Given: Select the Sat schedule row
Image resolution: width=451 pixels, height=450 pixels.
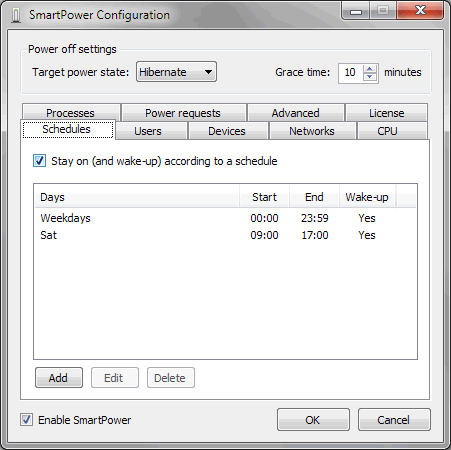Looking at the screenshot, I should [x=225, y=235].
